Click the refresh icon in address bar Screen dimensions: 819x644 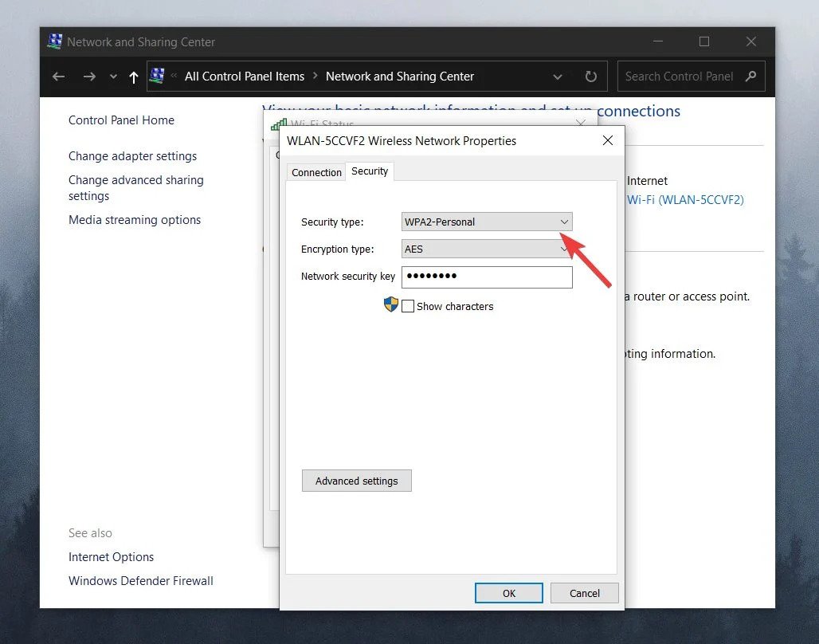[590, 77]
